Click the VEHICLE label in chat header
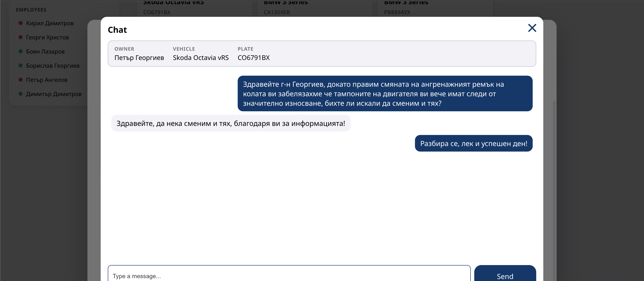The width and height of the screenshot is (644, 281). click(x=184, y=49)
